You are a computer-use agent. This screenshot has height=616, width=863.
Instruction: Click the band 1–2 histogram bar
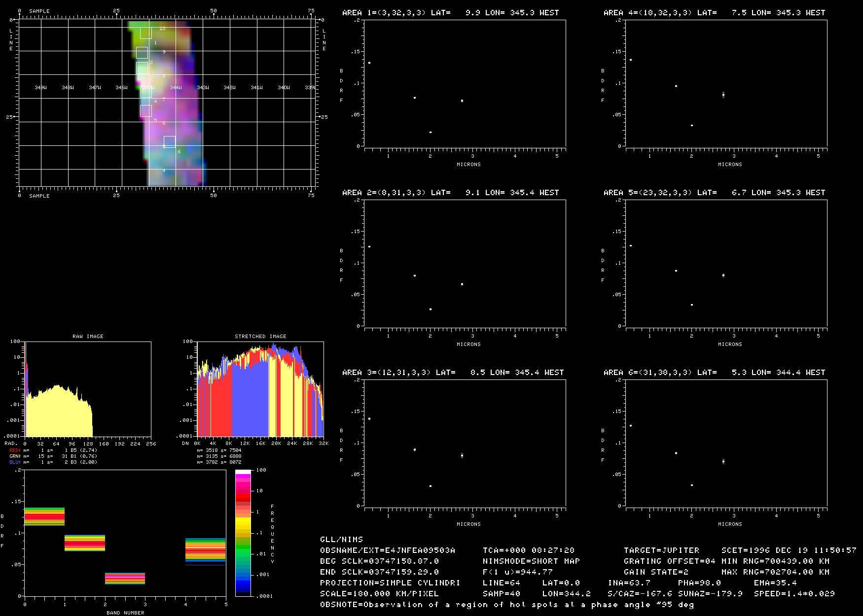85,543
